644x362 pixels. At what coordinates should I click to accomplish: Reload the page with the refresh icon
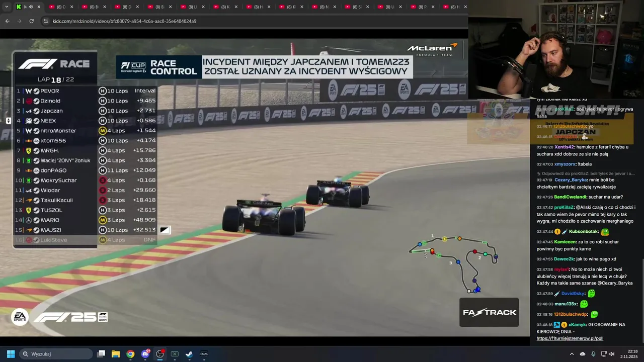point(31,21)
